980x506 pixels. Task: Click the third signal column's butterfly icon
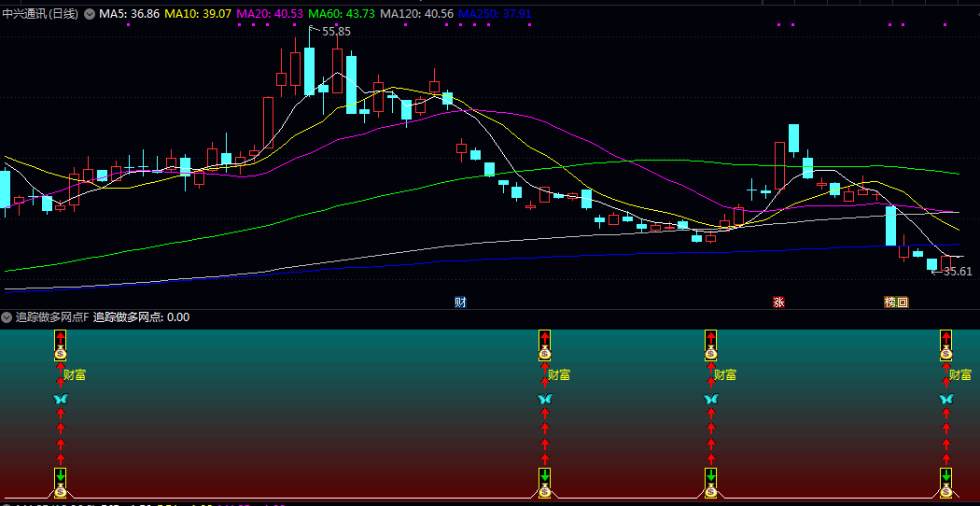[x=711, y=399]
